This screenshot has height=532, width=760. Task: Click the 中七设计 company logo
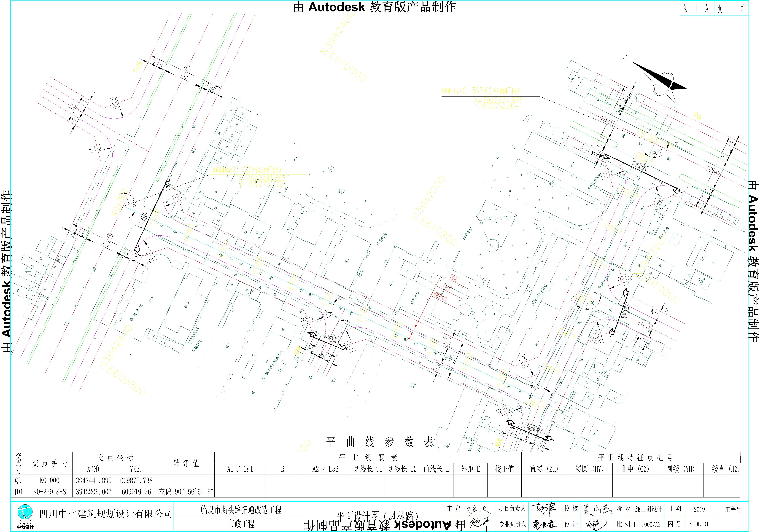pos(25,516)
